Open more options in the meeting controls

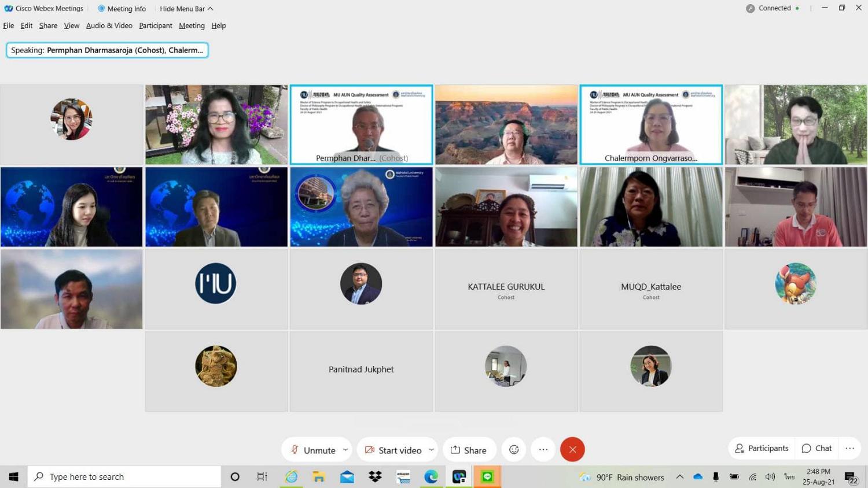[x=543, y=450]
